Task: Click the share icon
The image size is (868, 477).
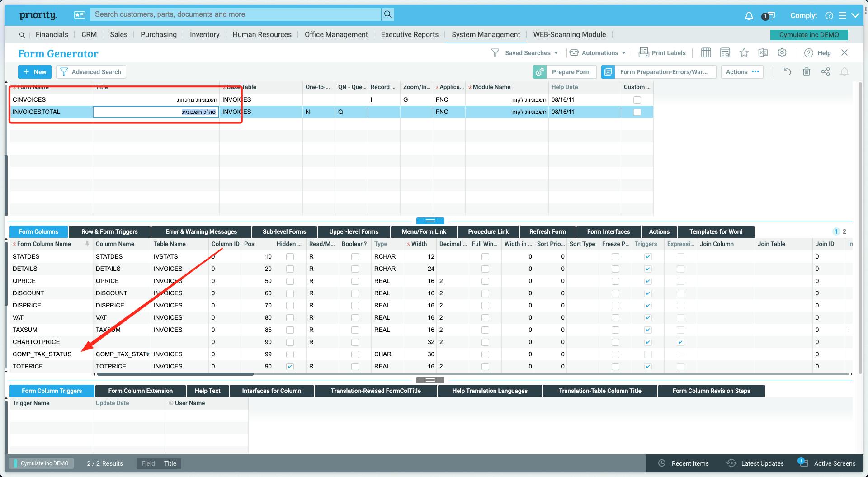Action: 826,72
